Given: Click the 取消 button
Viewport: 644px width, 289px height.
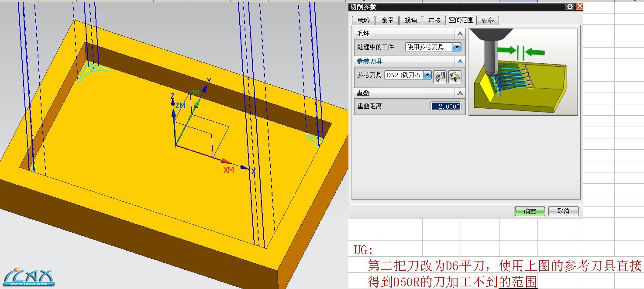Looking at the screenshot, I should (563, 211).
